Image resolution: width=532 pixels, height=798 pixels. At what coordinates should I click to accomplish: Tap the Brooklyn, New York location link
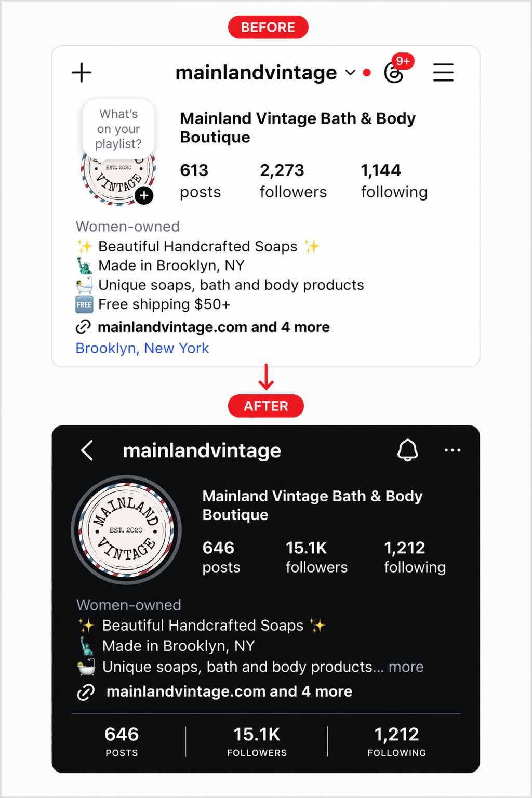pos(142,348)
